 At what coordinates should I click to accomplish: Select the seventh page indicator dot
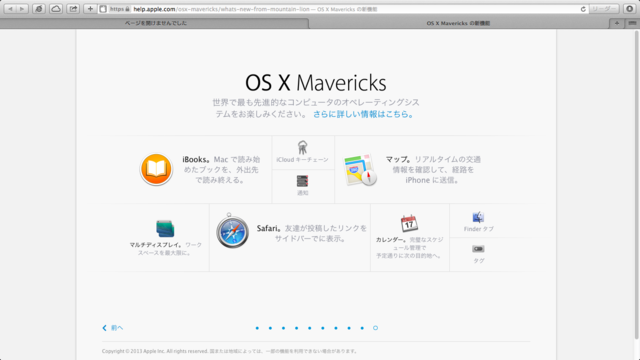coord(336,328)
